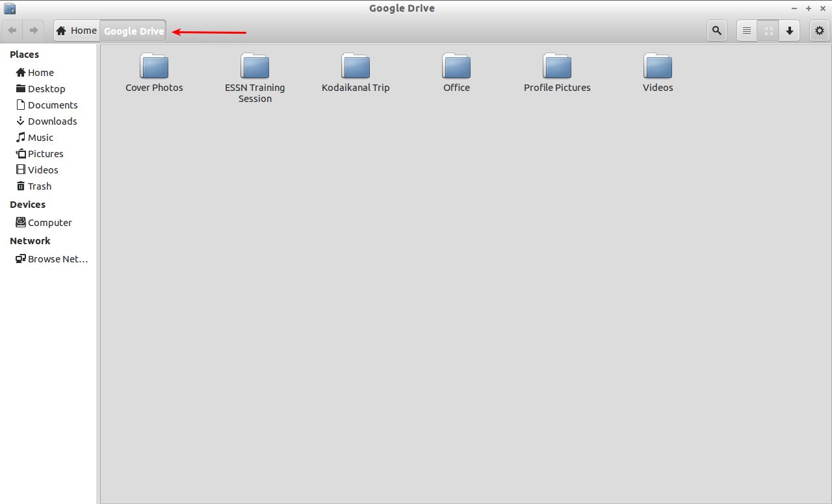
Task: Select the Profile Pictures folder icon
Action: click(x=557, y=66)
